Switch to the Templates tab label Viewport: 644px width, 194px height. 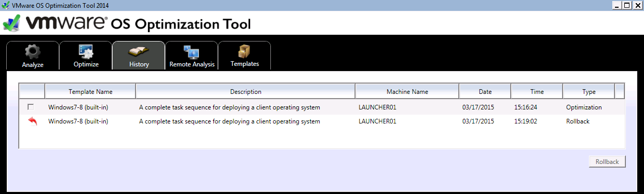click(244, 64)
